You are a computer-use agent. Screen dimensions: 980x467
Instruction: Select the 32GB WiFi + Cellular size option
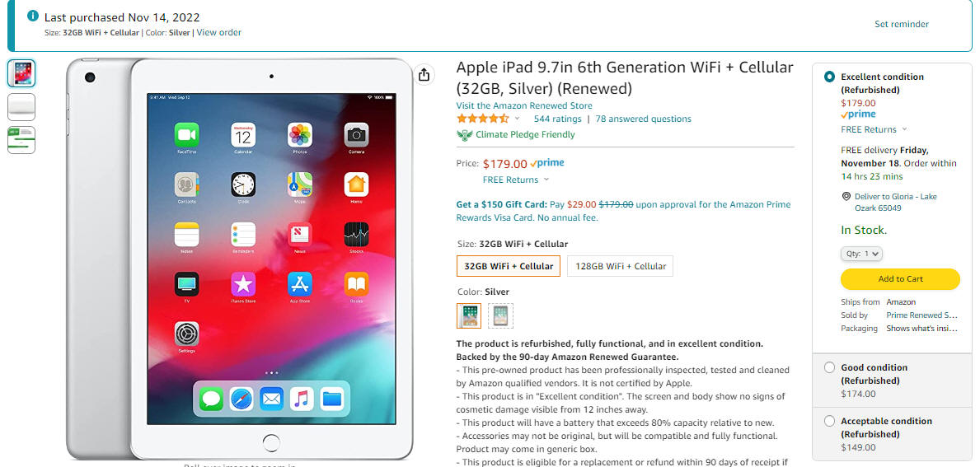pos(509,266)
